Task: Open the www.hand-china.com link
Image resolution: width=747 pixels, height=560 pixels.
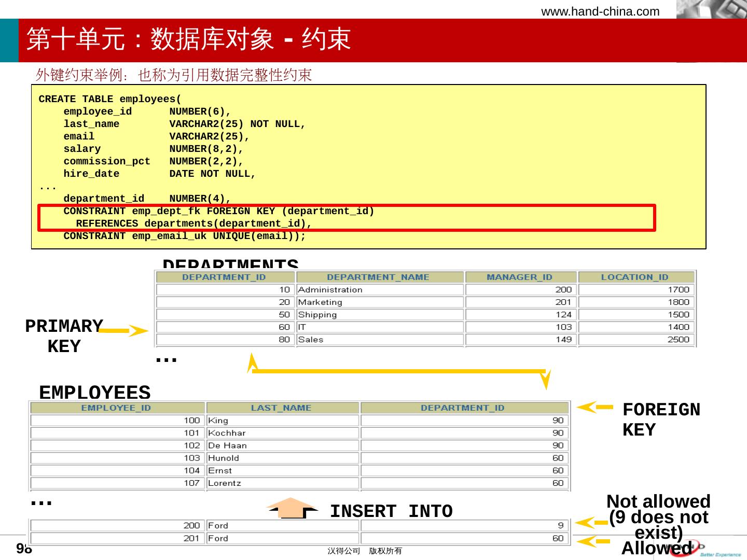Action: [600, 11]
